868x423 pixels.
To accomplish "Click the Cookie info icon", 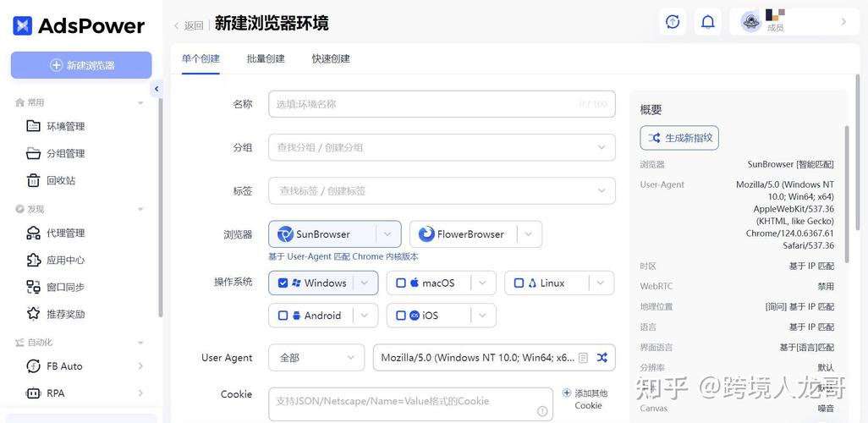I will point(542,411).
